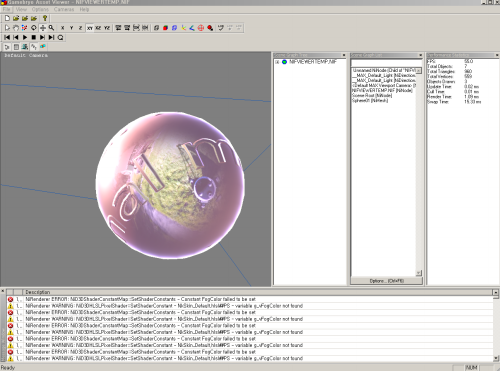Click the list panel icon in bottom toolbar

click(16, 47)
